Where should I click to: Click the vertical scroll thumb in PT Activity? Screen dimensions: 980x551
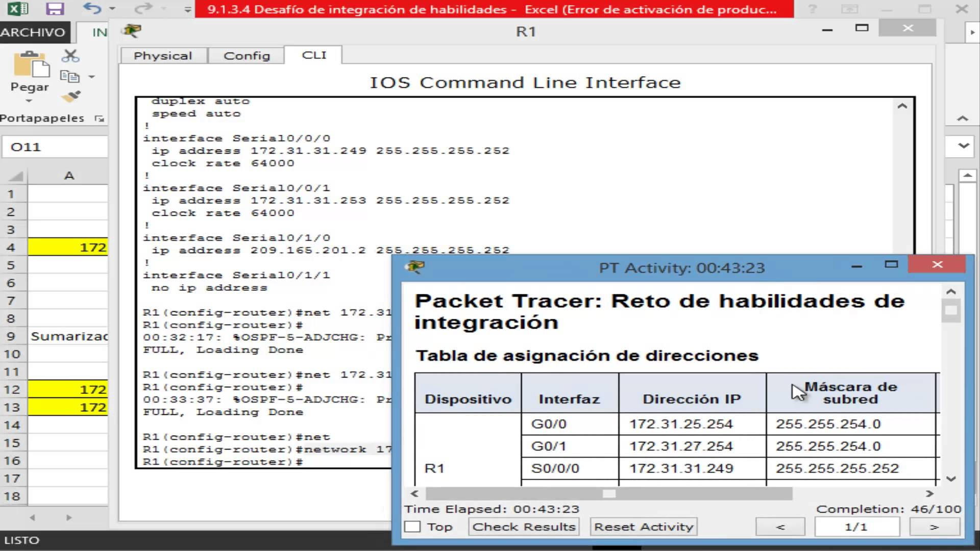pos(950,311)
